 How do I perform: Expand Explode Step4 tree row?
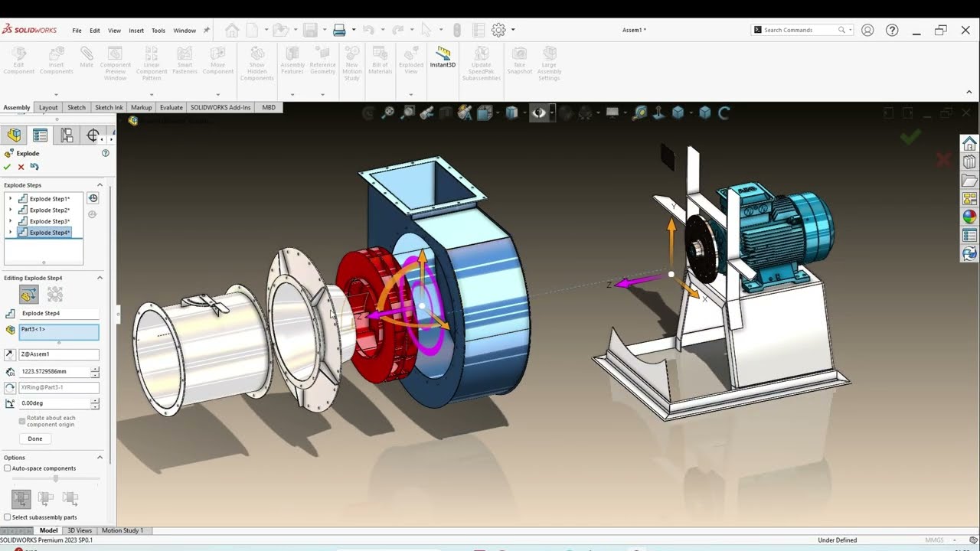[10, 232]
